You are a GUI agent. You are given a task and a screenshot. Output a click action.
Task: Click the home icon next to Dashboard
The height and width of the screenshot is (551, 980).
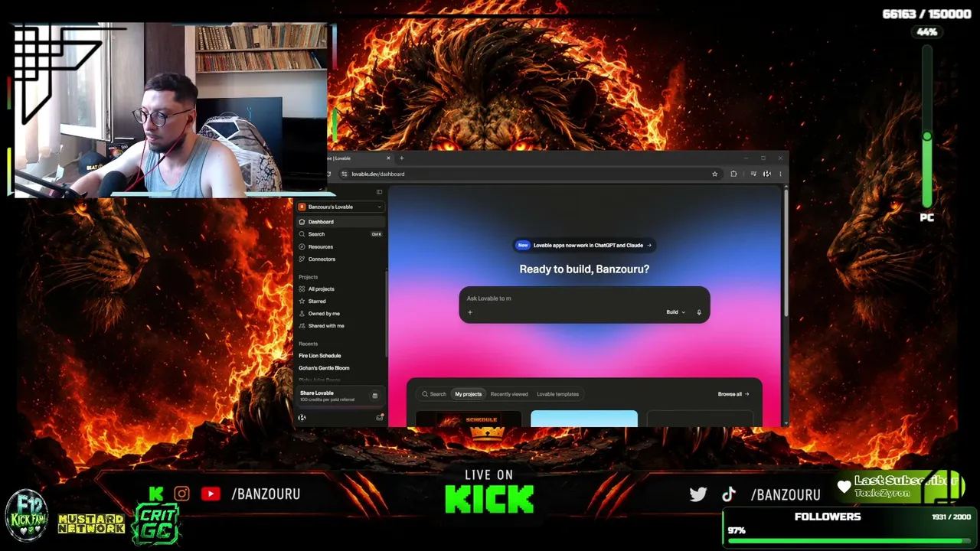tap(302, 222)
